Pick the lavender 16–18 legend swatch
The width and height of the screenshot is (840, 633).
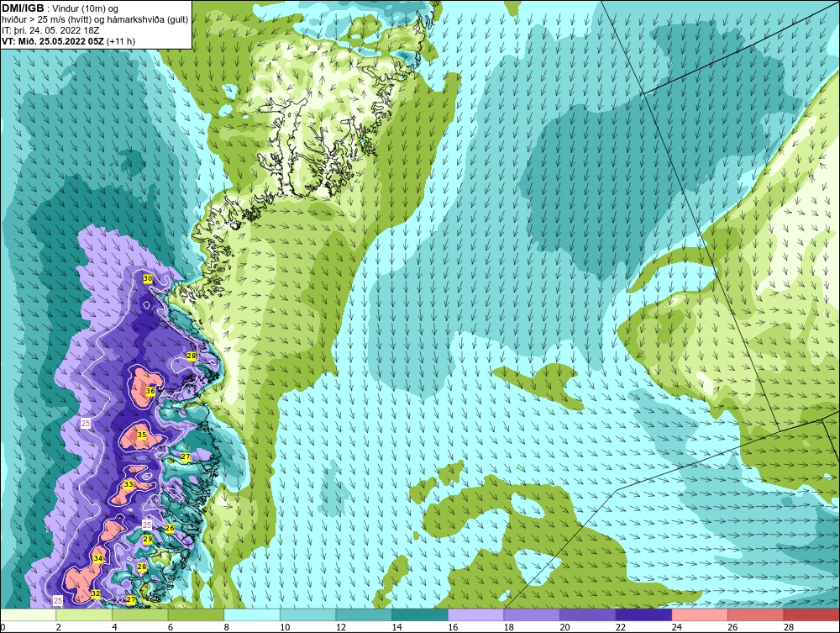tap(475, 615)
